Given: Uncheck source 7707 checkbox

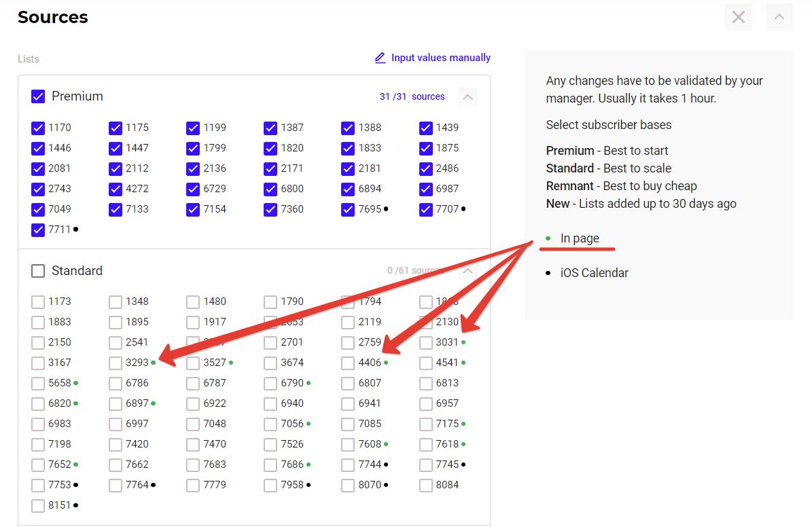Looking at the screenshot, I should point(425,210).
